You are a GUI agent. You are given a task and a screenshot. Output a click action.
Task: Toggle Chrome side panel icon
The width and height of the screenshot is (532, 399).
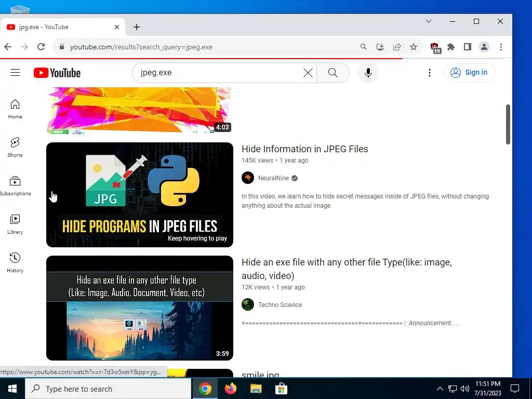coord(468,47)
